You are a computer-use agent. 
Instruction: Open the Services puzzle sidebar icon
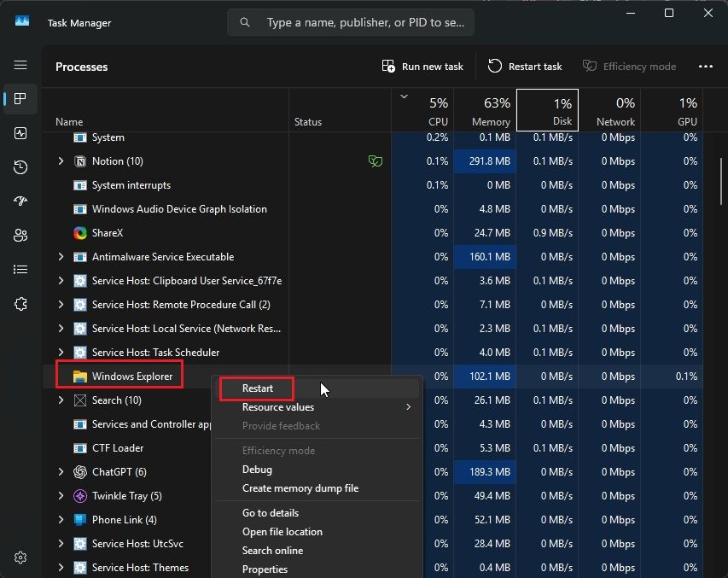pos(20,304)
